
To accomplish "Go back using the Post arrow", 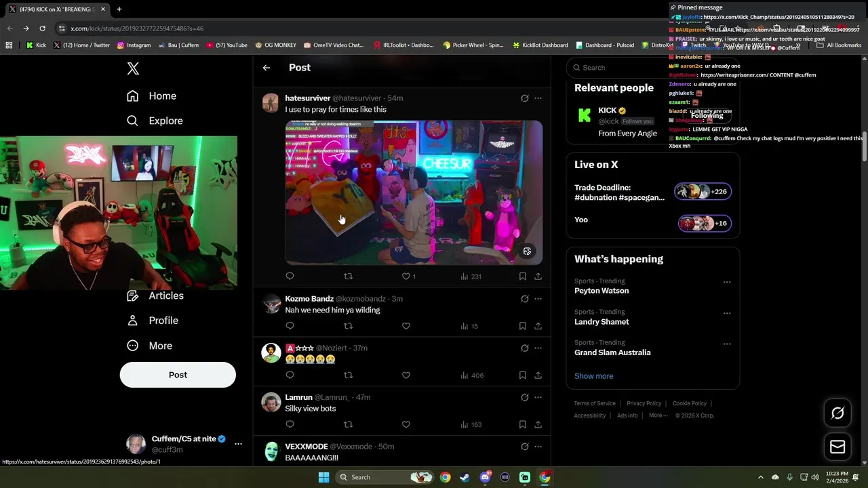I will tap(267, 68).
